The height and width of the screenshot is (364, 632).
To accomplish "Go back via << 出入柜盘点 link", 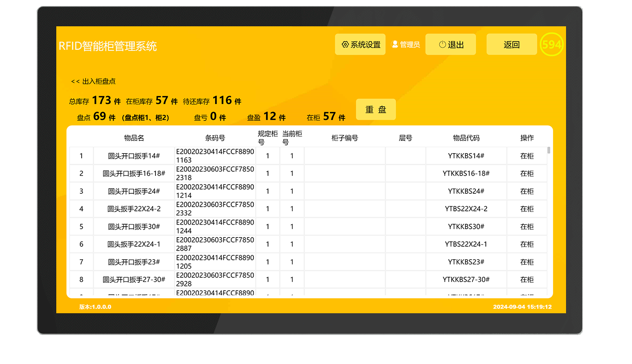I will pyautogui.click(x=93, y=81).
